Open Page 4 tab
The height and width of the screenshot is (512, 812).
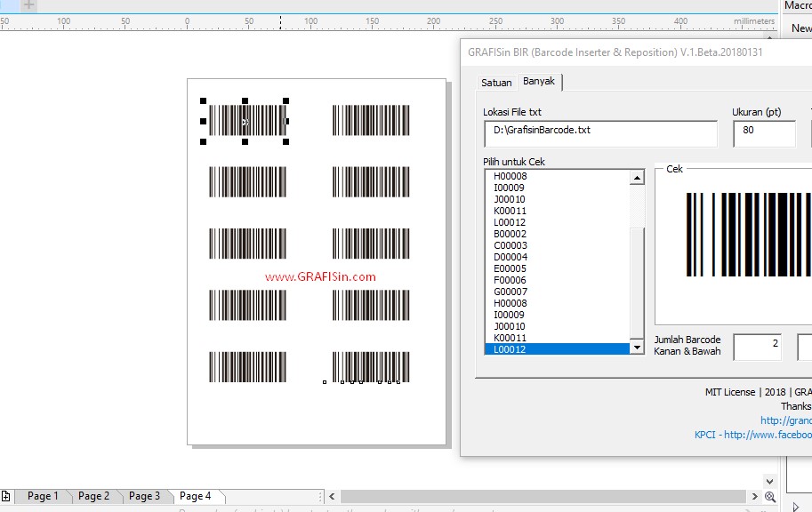[196, 496]
